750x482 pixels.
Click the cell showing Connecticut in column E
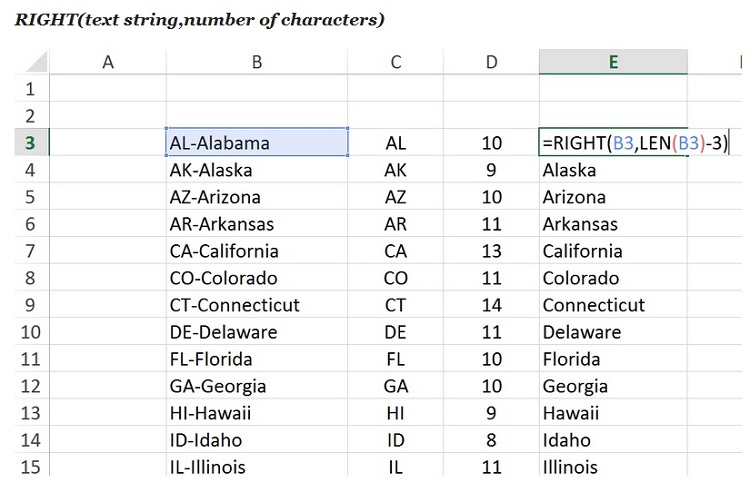(x=612, y=305)
